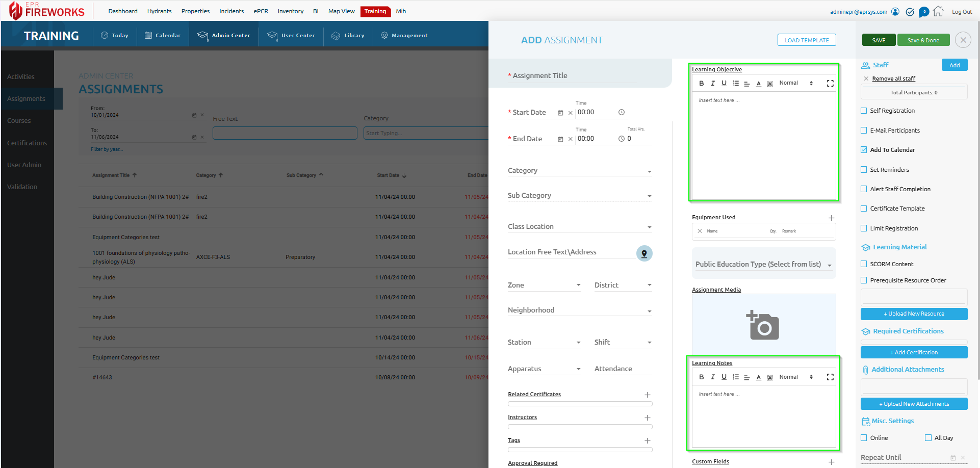Click the location map pin icon

pos(644,253)
